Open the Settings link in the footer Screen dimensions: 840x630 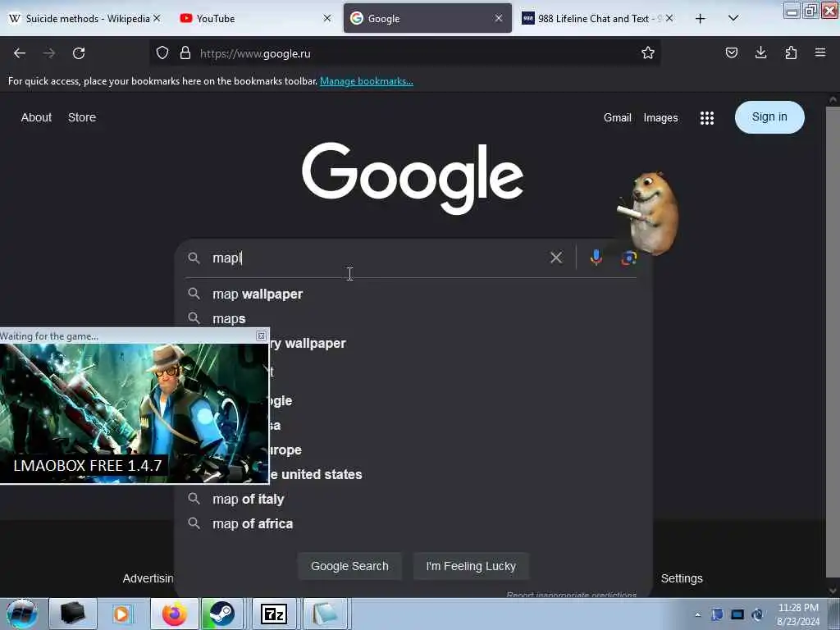coord(682,578)
